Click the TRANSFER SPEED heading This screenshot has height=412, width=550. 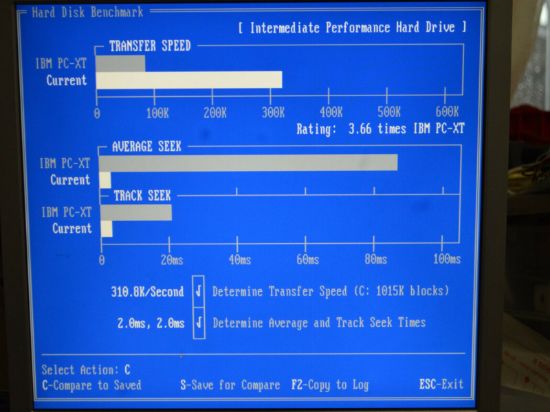150,46
